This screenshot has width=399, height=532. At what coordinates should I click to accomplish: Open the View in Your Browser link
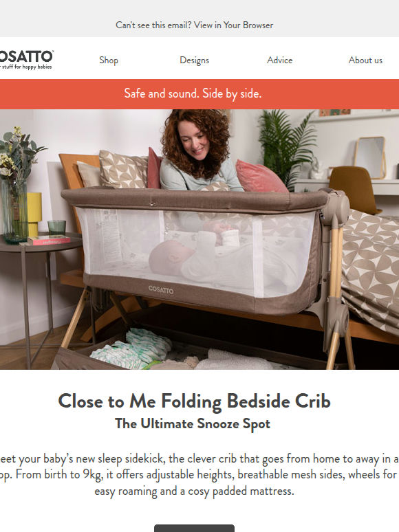(x=233, y=25)
